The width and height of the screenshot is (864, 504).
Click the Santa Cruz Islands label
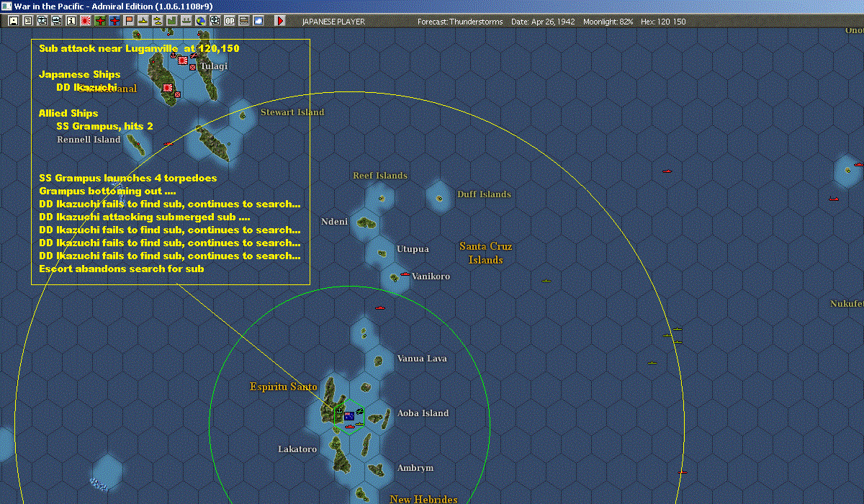[x=486, y=253]
